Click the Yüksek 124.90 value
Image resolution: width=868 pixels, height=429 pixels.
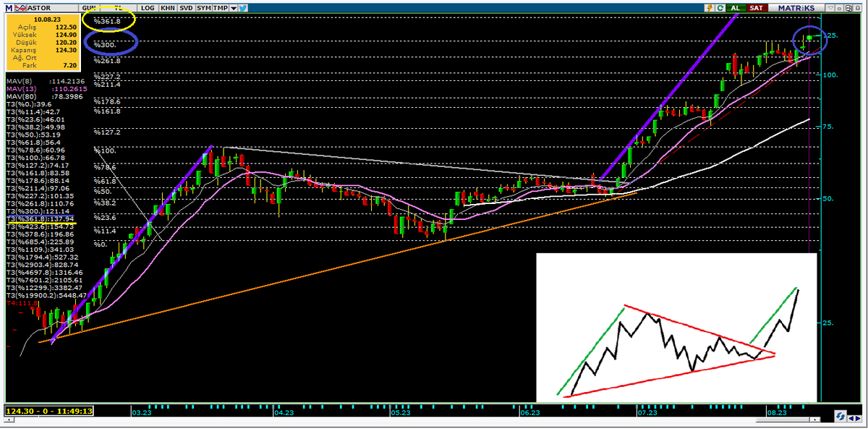[x=66, y=34]
